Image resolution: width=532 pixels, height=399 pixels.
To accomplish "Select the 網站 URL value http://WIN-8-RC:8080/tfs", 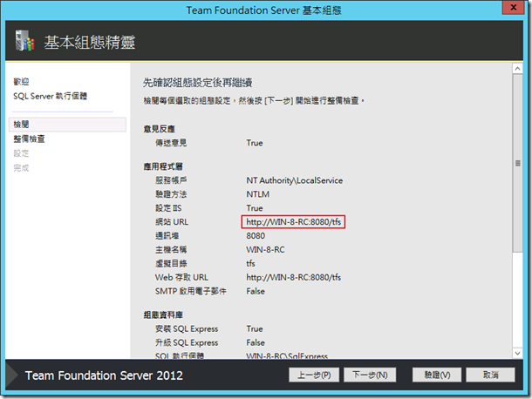I will click(x=294, y=222).
